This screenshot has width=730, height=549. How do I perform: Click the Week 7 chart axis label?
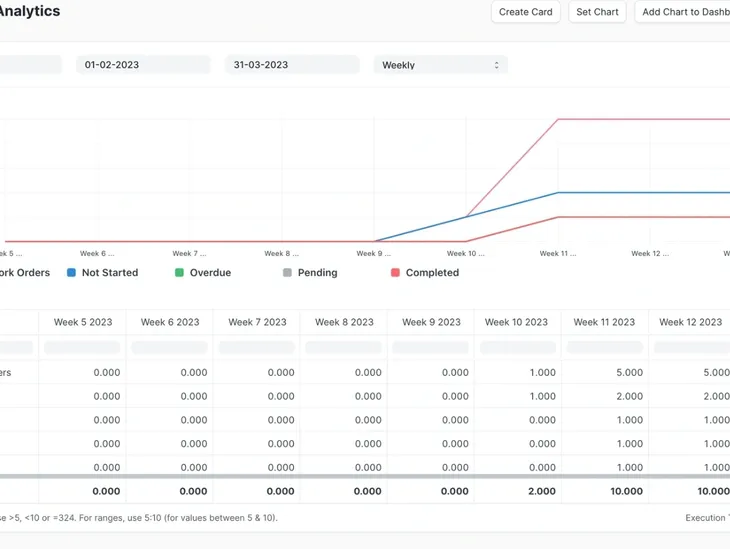189,254
